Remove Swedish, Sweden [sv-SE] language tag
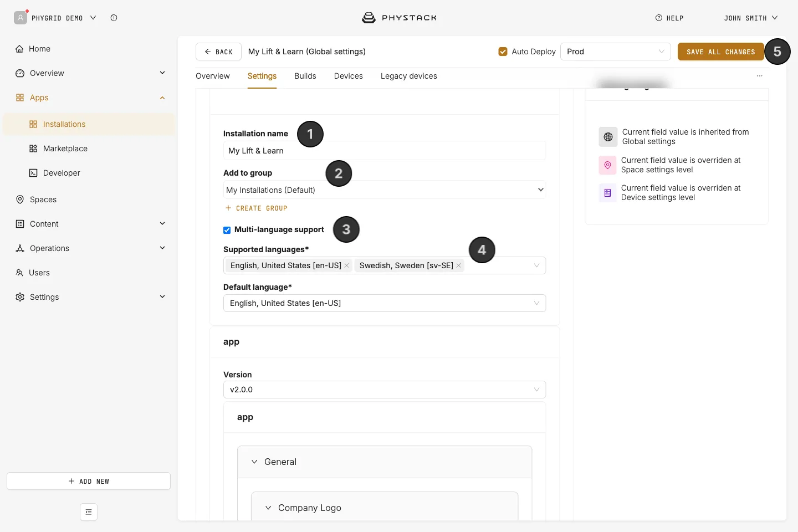798x532 pixels. click(x=458, y=265)
